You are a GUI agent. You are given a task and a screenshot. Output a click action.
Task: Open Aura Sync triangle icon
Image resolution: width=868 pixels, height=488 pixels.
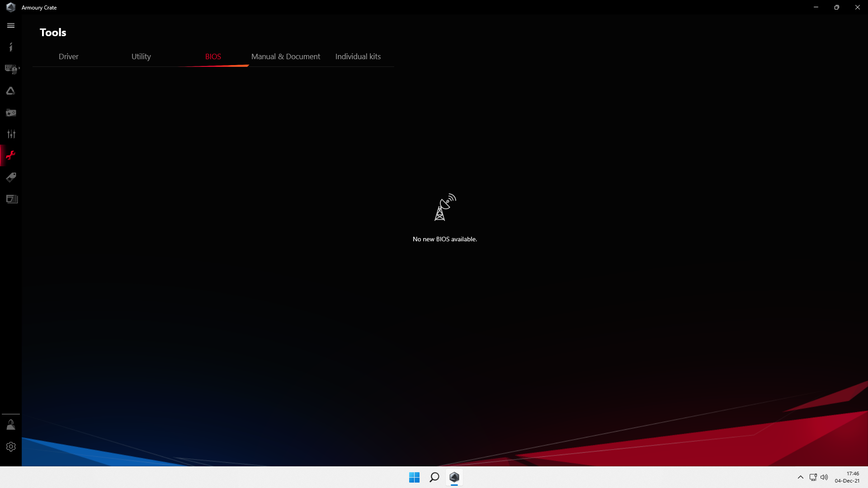click(11, 91)
